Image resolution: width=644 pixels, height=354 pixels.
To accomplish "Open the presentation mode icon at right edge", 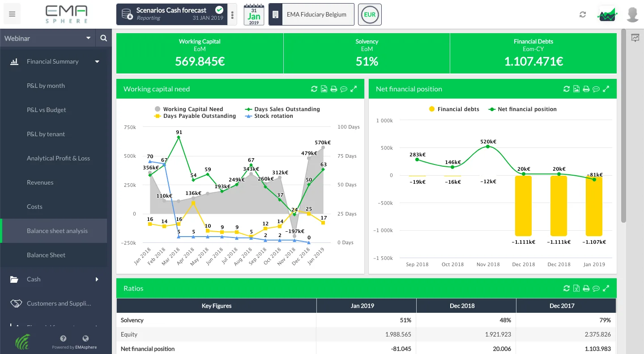I will click(635, 38).
